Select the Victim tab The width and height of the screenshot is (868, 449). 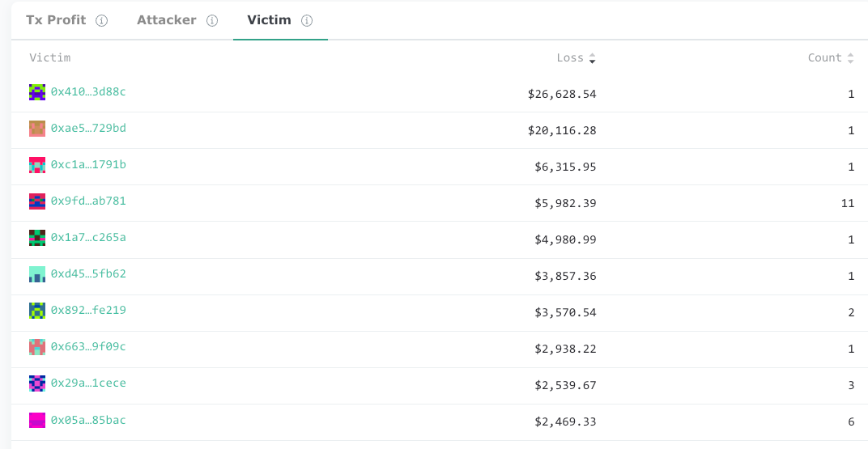(x=269, y=20)
